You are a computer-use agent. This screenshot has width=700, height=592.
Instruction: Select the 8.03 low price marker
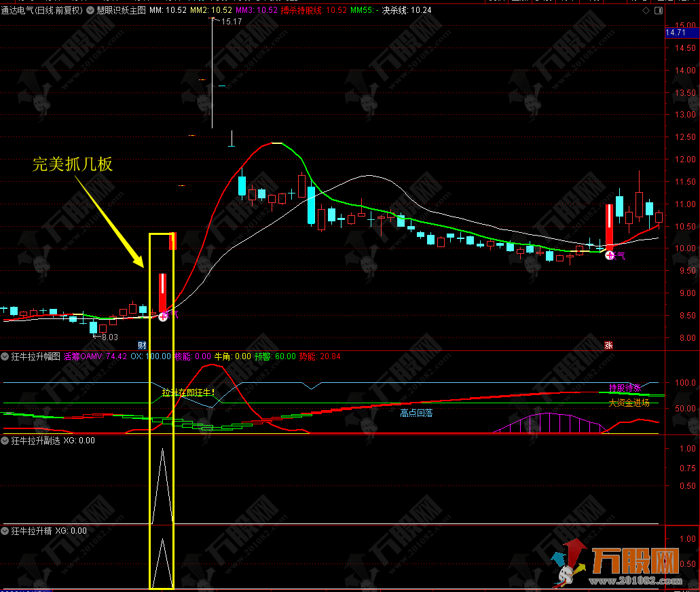[x=109, y=337]
